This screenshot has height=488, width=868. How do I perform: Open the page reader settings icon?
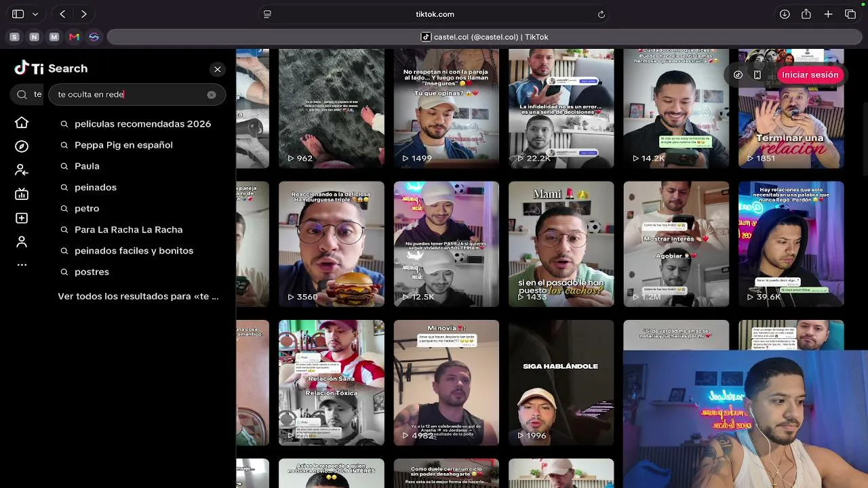coord(267,14)
